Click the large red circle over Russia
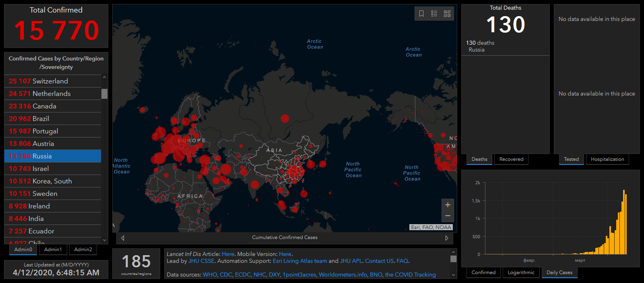The width and height of the screenshot is (644, 283). click(x=285, y=118)
